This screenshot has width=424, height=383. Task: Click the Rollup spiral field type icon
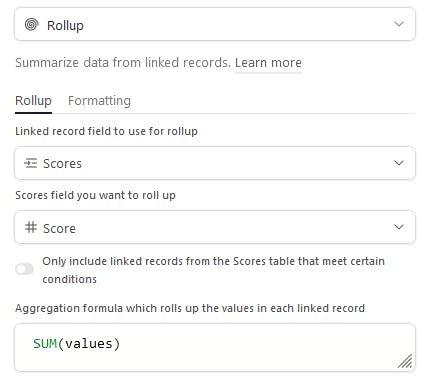pyautogui.click(x=32, y=25)
